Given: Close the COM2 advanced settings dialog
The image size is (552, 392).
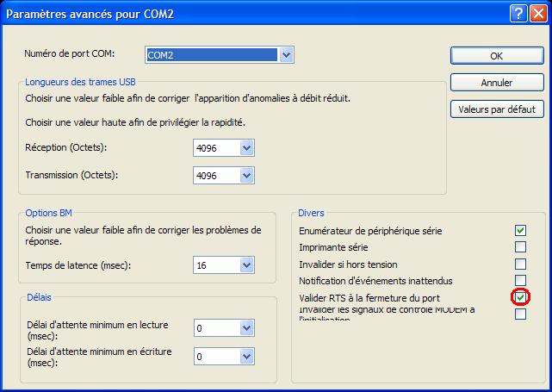Looking at the screenshot, I should click(x=538, y=14).
